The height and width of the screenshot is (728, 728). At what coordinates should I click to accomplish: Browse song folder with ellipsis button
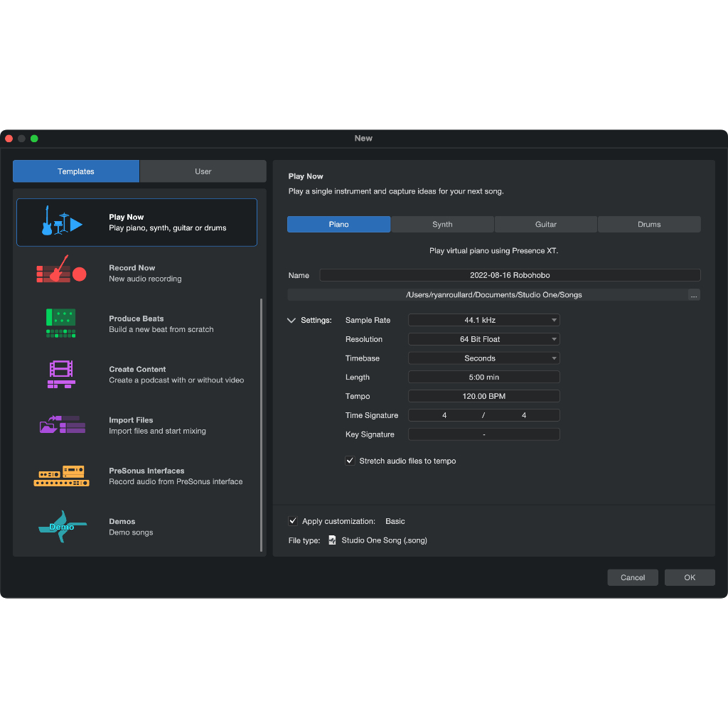coord(694,295)
